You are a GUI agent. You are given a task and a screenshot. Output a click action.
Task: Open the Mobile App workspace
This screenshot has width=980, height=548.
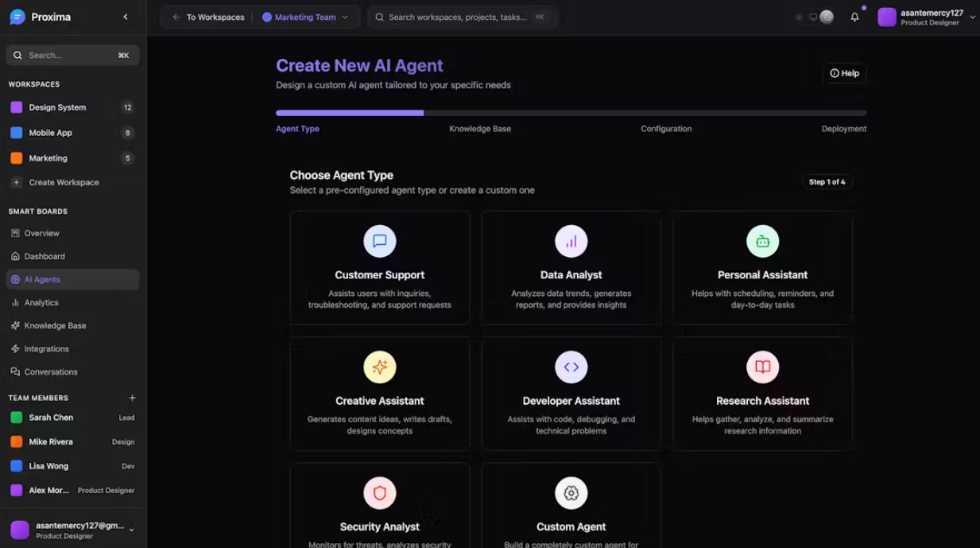click(72, 133)
